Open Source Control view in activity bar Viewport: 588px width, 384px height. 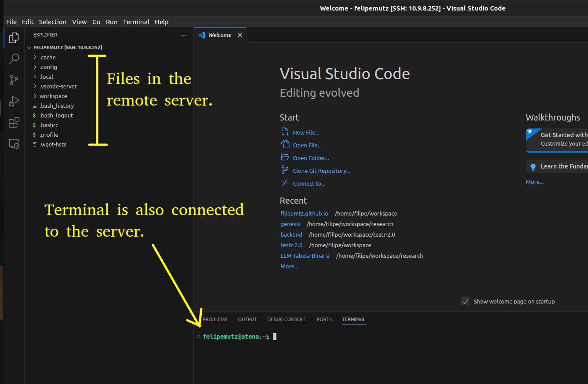(x=14, y=80)
